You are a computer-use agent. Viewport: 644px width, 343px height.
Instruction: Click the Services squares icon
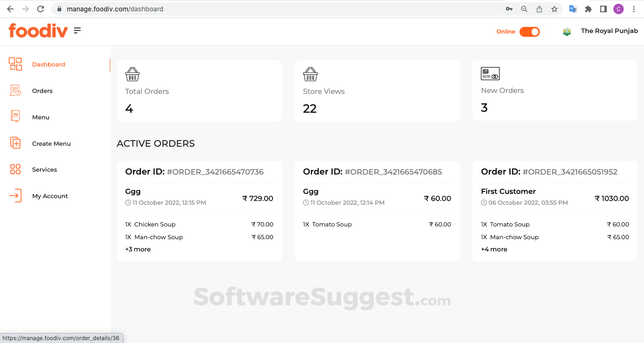point(16,169)
